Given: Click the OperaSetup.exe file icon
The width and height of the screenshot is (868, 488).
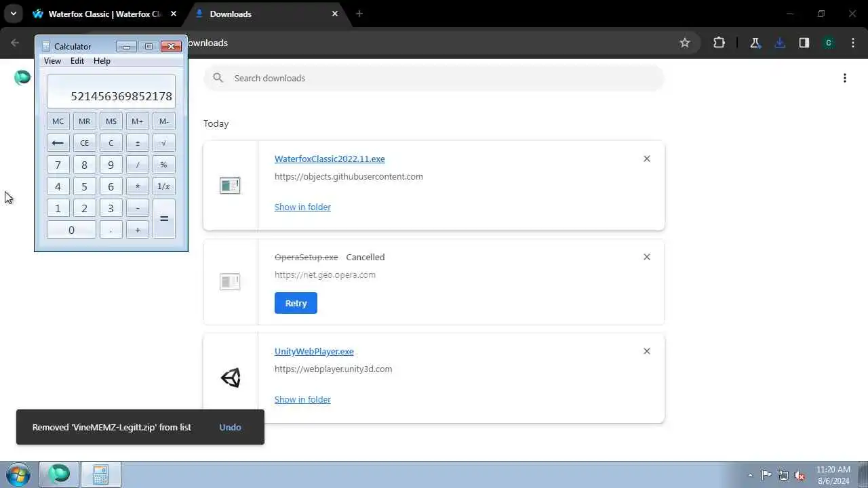Looking at the screenshot, I should pyautogui.click(x=230, y=281).
